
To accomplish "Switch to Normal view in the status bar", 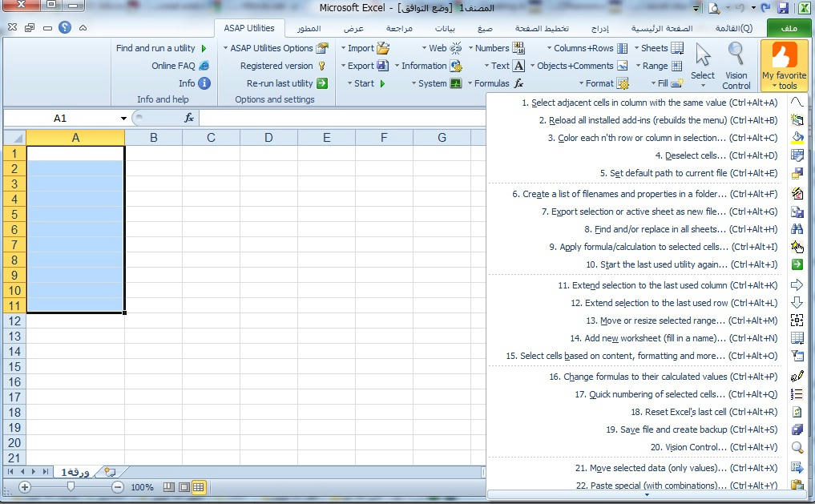I will (198, 487).
